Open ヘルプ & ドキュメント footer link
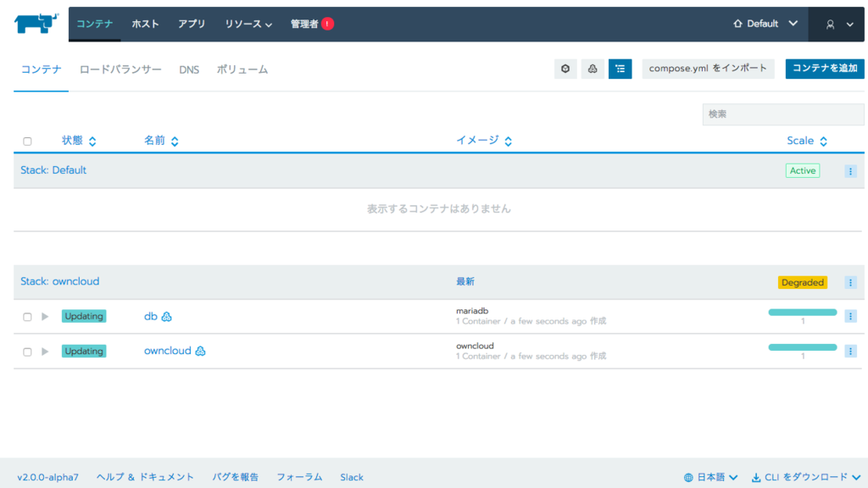The width and height of the screenshot is (868, 488). [145, 477]
